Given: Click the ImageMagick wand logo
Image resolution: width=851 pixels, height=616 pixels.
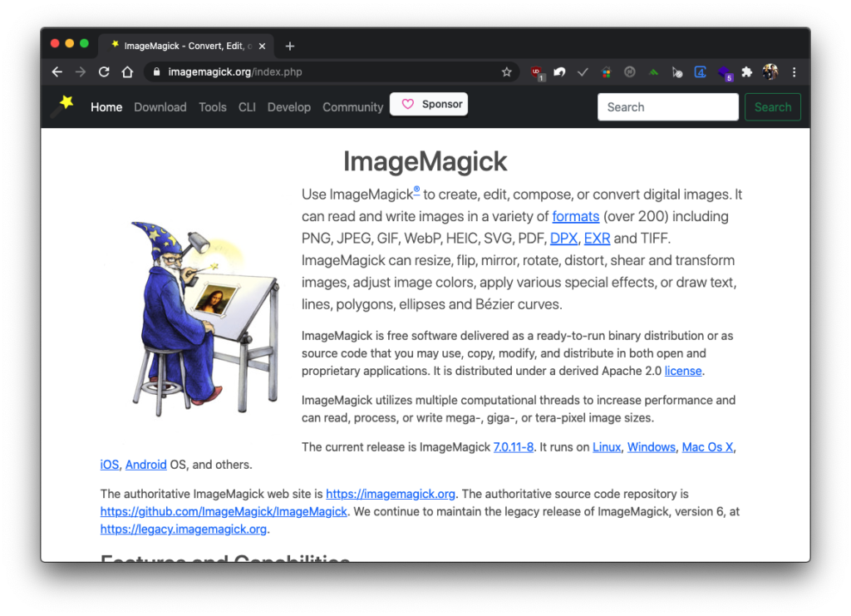Looking at the screenshot, I should click(63, 106).
